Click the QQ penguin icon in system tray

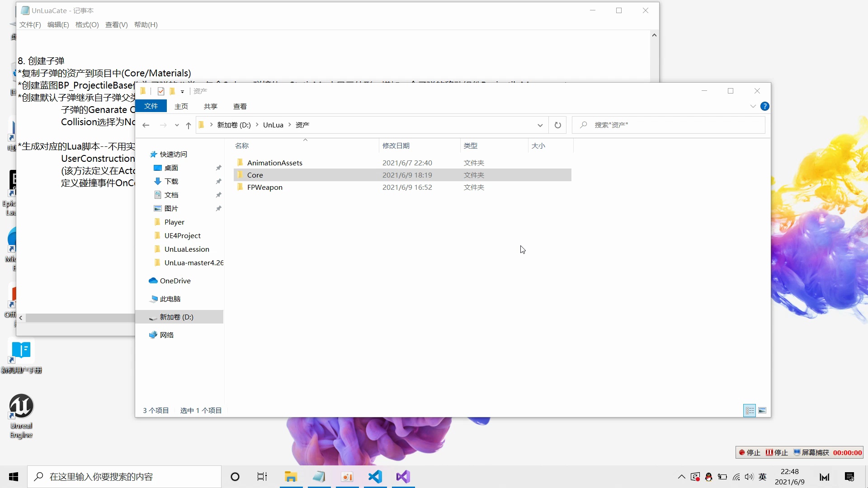coord(708,477)
